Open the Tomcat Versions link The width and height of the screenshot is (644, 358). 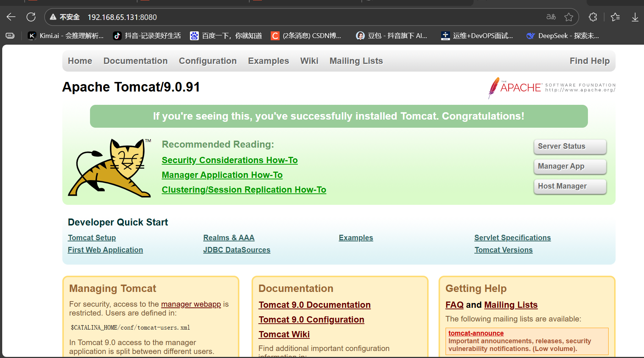pyautogui.click(x=503, y=250)
